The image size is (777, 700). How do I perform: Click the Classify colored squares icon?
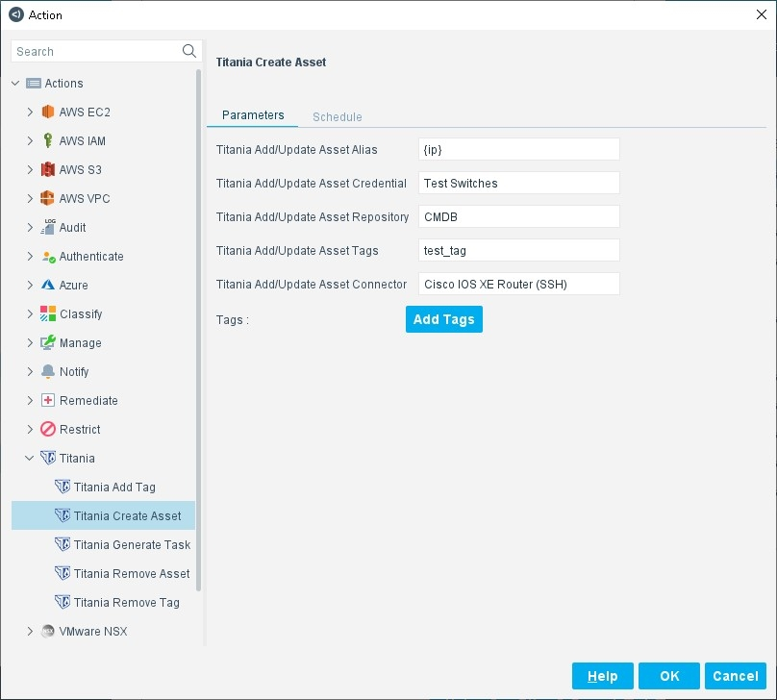tap(48, 314)
